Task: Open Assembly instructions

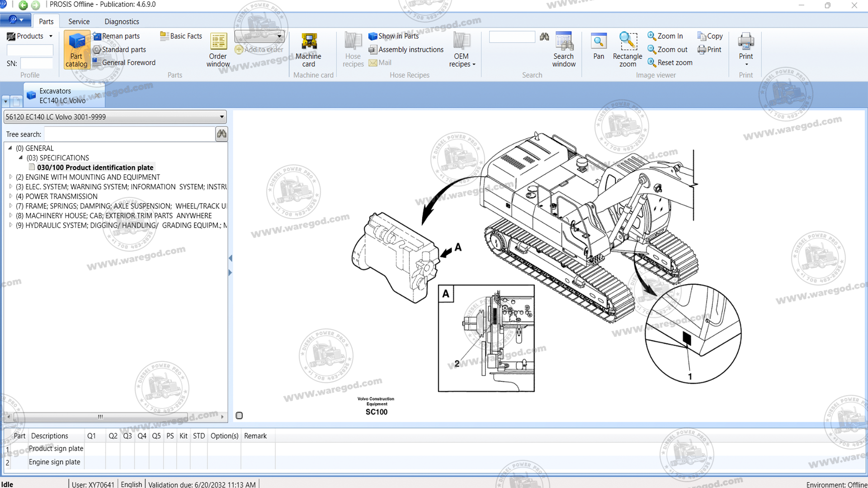Action: coord(406,49)
